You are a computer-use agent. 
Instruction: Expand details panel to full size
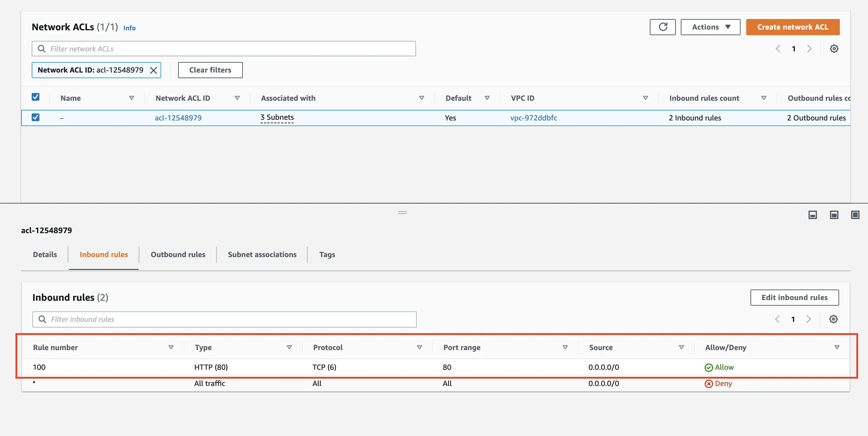[855, 215]
